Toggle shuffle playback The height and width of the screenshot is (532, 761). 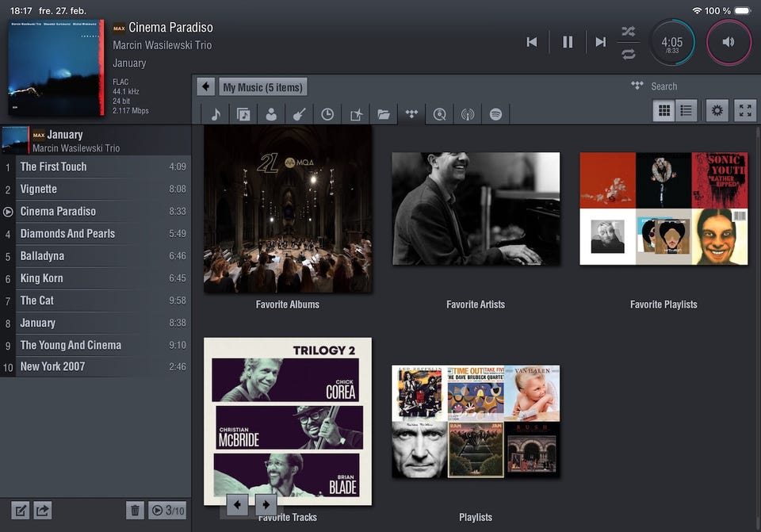point(628,32)
